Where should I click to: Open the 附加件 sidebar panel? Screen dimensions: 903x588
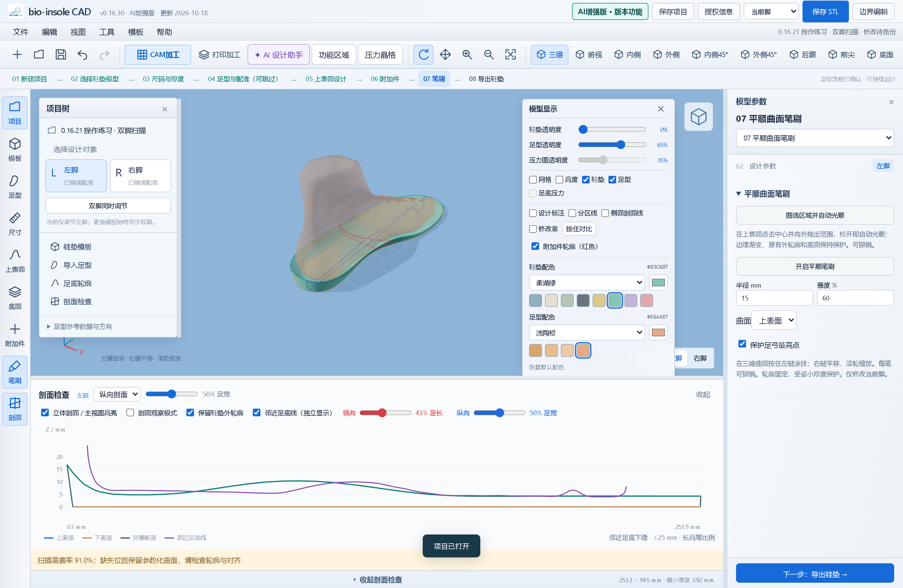(15, 335)
